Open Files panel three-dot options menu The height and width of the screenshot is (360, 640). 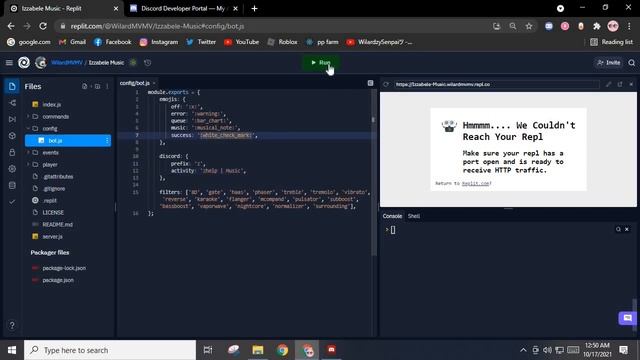107,87
